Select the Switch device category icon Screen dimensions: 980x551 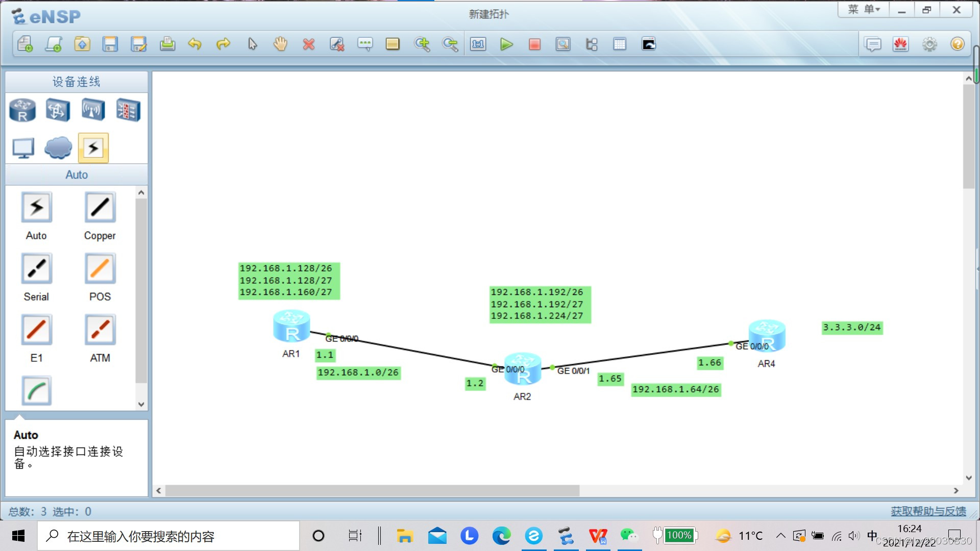pos(58,110)
